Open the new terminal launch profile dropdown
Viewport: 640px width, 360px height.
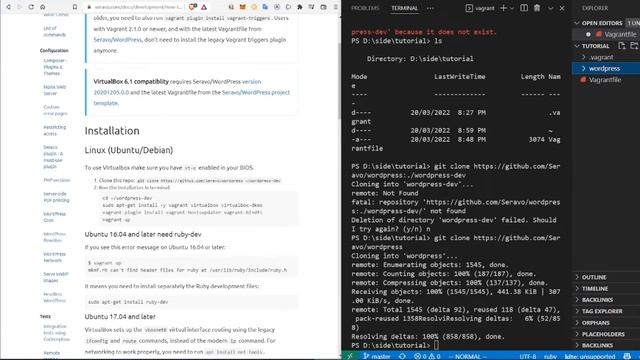[512, 8]
